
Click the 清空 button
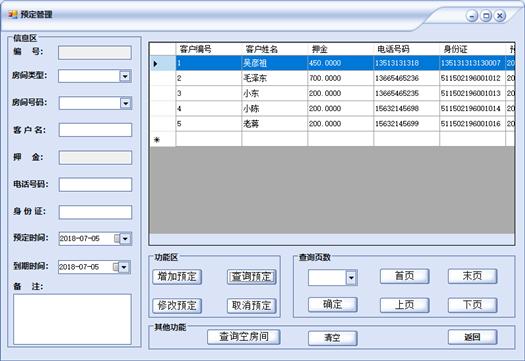click(332, 338)
